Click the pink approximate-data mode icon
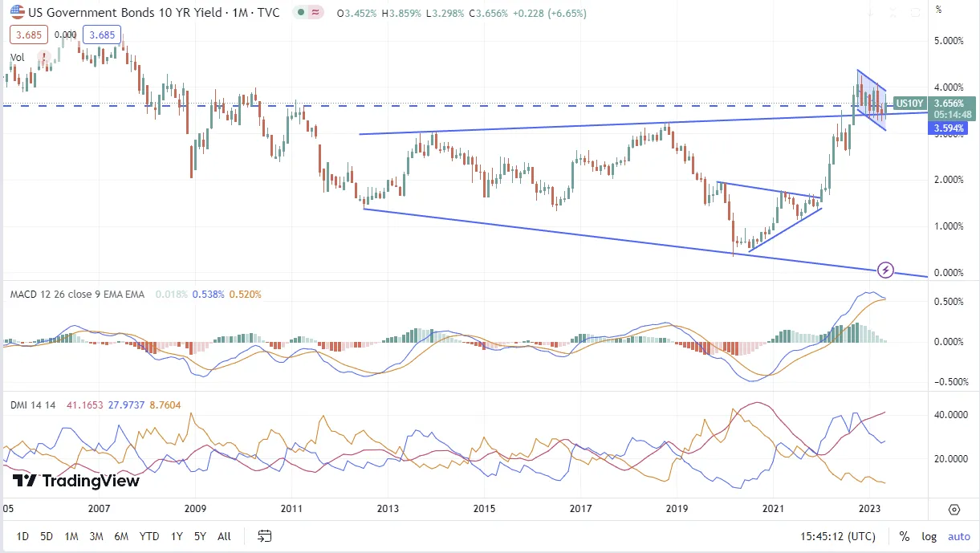 coord(315,14)
